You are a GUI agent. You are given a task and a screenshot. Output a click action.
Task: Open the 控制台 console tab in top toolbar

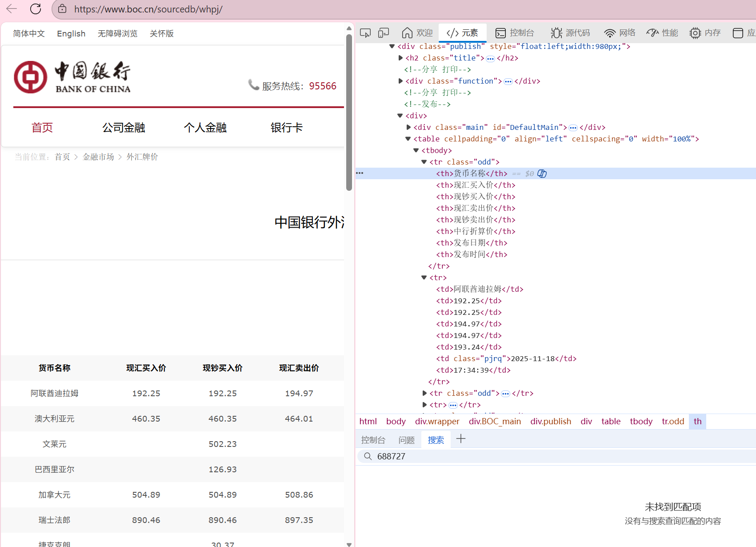click(515, 33)
